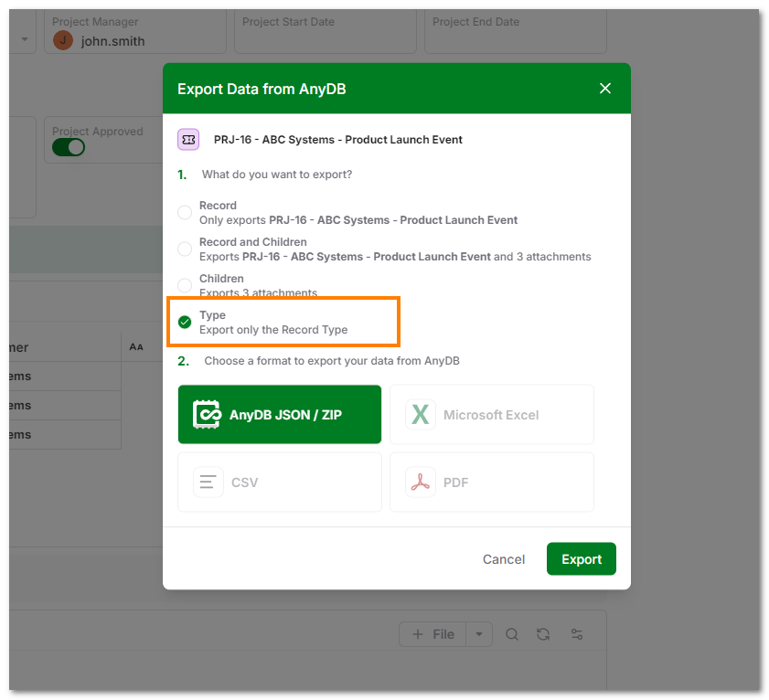Click the Project Manager field
The image size is (769, 700).
click(135, 31)
